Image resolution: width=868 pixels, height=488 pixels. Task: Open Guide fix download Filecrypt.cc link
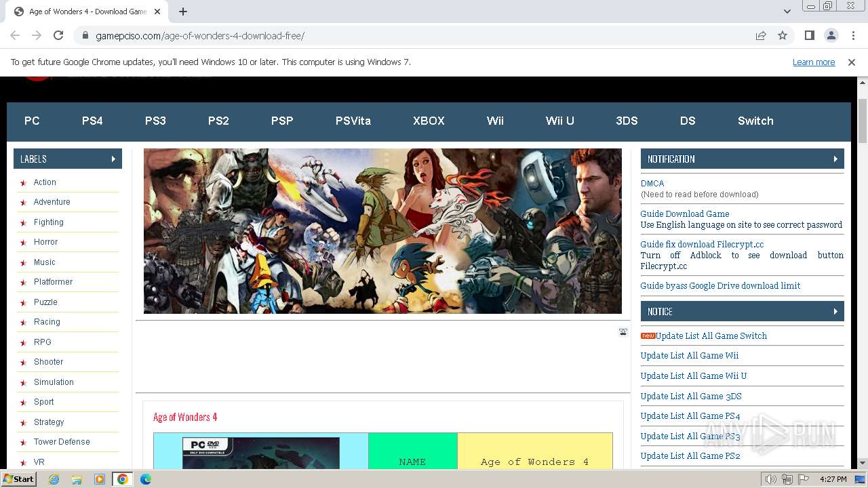[x=702, y=244]
